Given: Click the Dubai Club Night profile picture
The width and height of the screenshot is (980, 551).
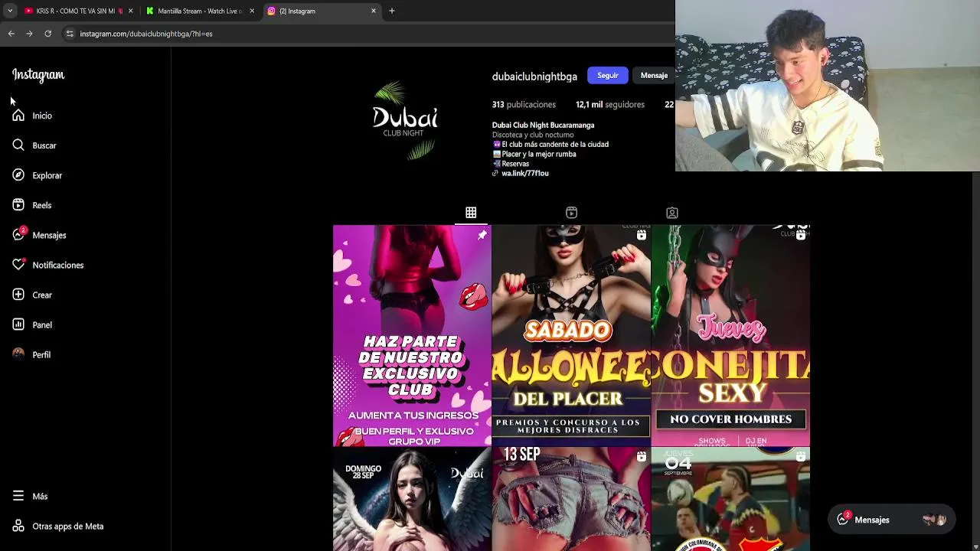Looking at the screenshot, I should [405, 120].
